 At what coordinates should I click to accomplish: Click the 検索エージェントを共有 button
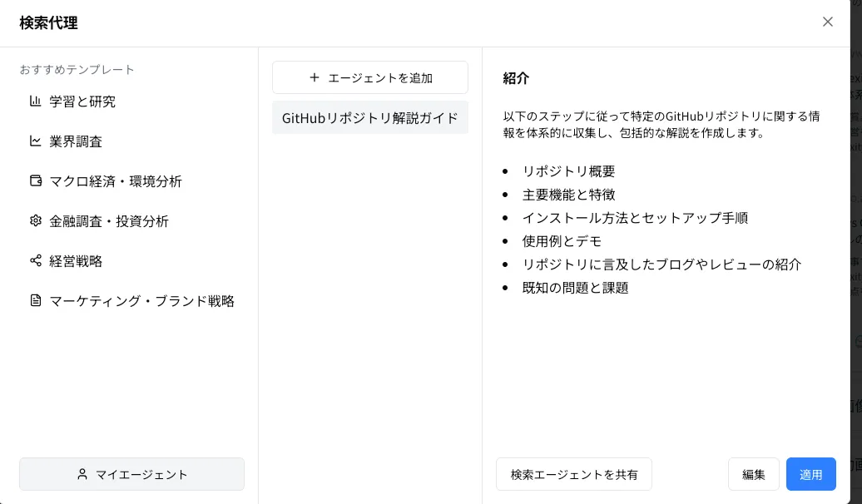574,474
